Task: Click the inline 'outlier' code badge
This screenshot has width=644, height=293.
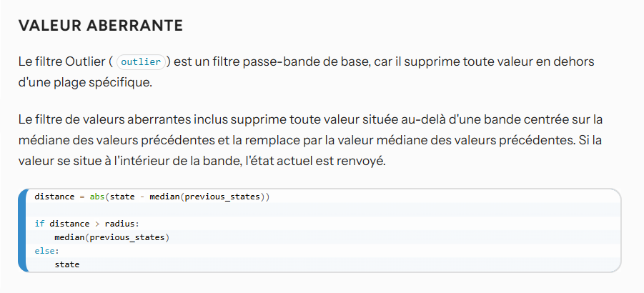Action: point(141,62)
